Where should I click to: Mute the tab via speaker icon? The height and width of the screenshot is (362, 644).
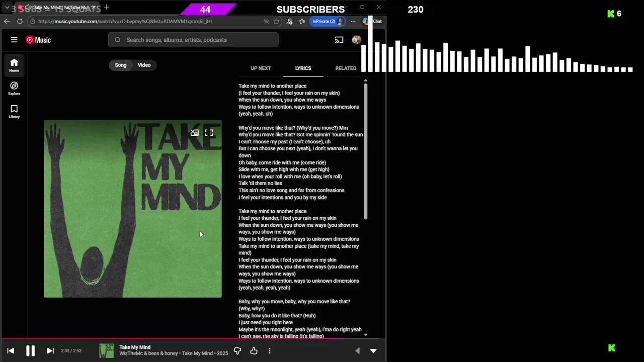click(29, 8)
